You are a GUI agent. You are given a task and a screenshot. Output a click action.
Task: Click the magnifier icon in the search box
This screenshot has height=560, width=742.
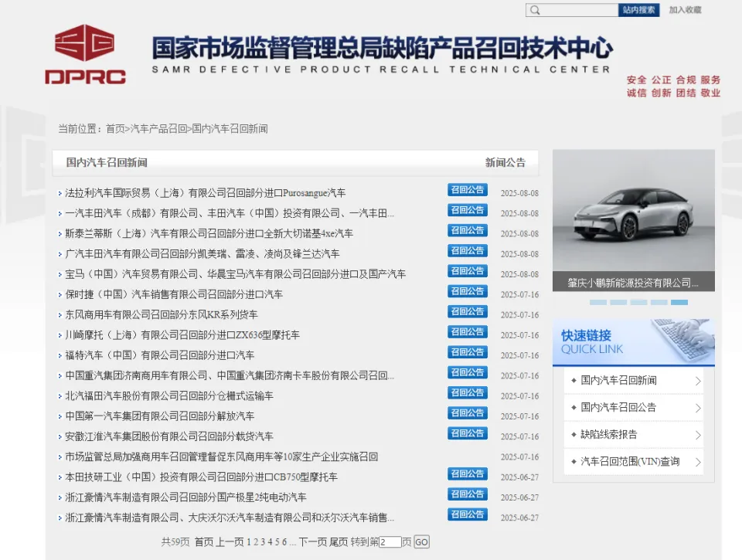point(535,10)
